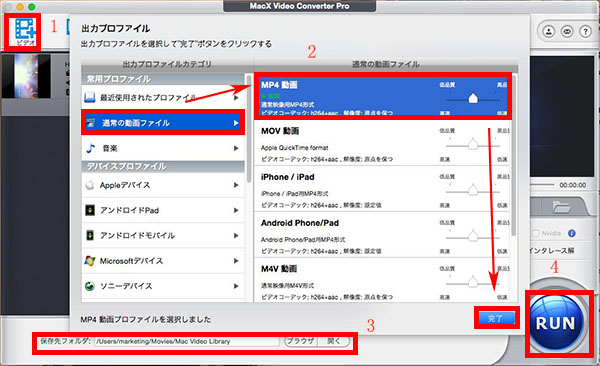This screenshot has width=600, height=366.
Task: Expand the アンドロイドPad arrow
Action: pyautogui.click(x=236, y=210)
